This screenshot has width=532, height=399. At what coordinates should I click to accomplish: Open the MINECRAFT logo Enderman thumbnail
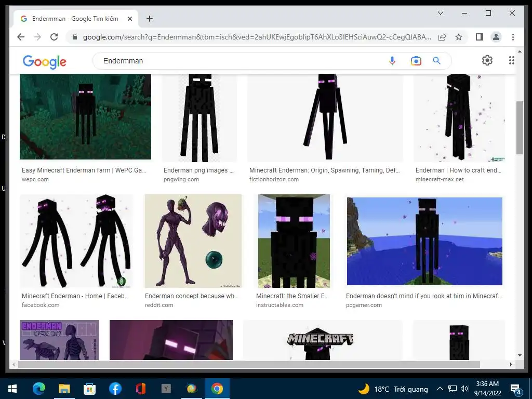tap(323, 340)
